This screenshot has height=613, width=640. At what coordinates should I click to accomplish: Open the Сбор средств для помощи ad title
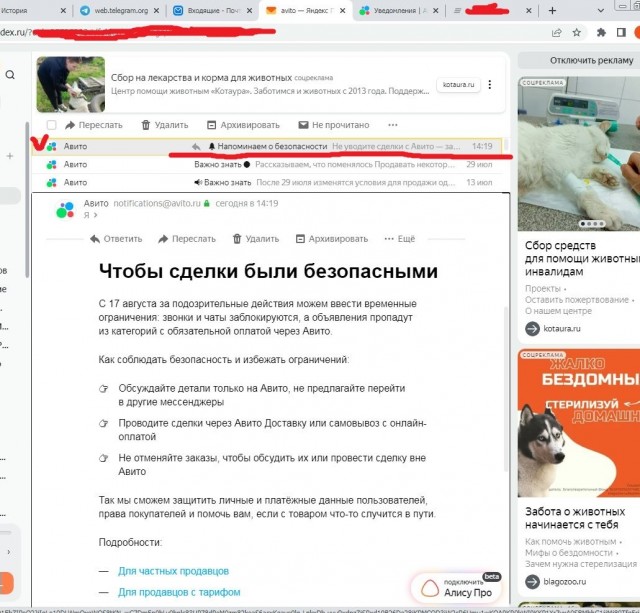pyautogui.click(x=582, y=258)
